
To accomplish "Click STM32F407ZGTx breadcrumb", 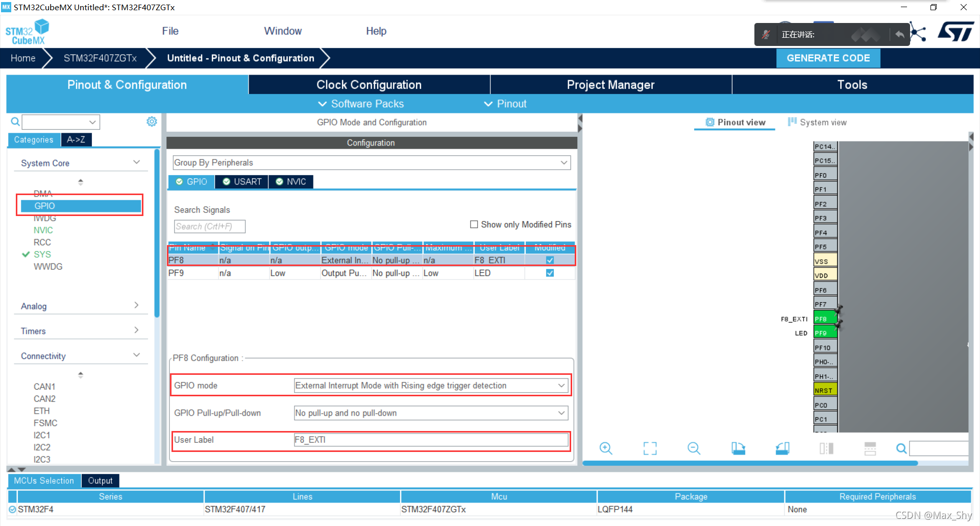I will pyautogui.click(x=100, y=58).
